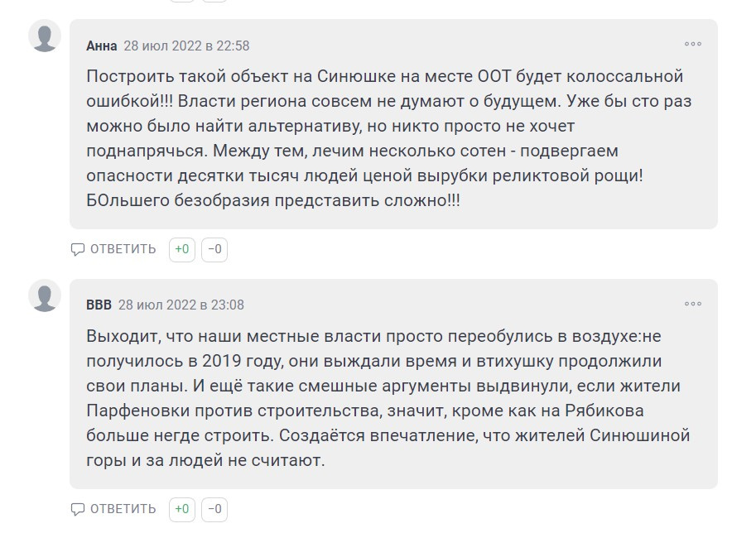Click BBB's gray avatar icon
This screenshot has height=533, width=756.
45,295
